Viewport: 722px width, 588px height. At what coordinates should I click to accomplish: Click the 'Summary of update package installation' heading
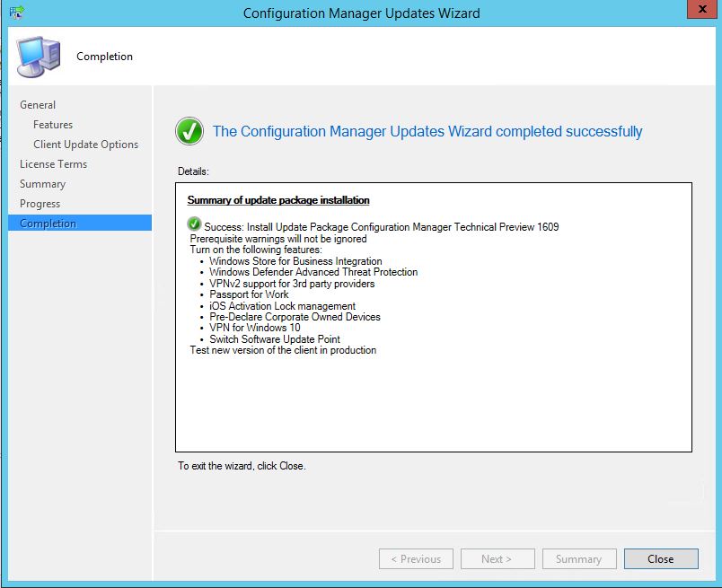tap(277, 200)
